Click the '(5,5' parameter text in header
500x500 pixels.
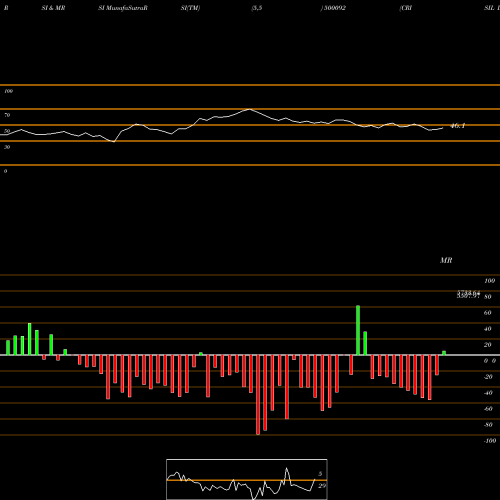pos(257,8)
